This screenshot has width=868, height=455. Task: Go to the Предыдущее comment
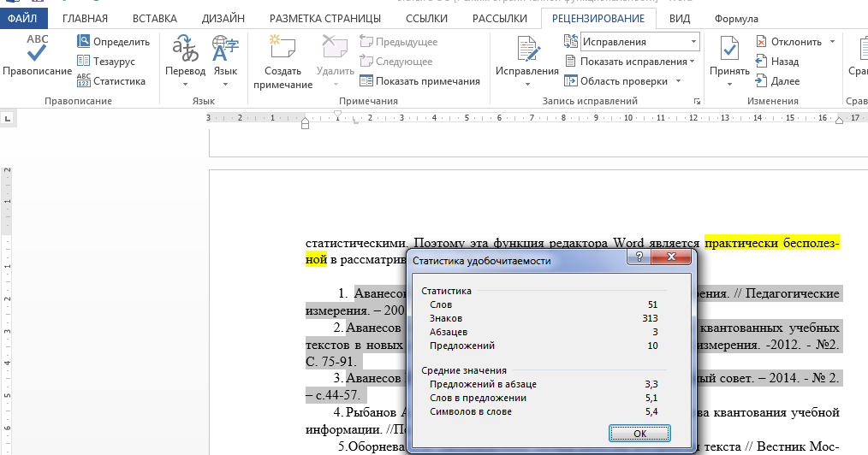click(x=399, y=41)
